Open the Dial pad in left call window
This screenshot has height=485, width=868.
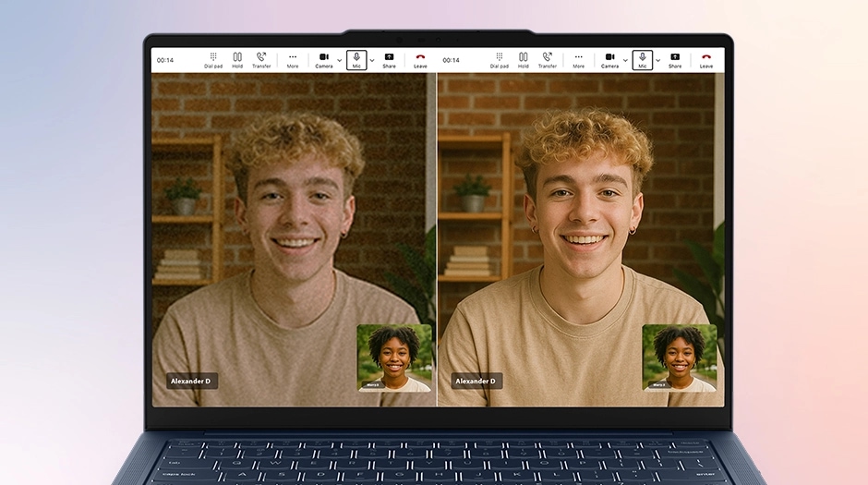pyautogui.click(x=213, y=60)
